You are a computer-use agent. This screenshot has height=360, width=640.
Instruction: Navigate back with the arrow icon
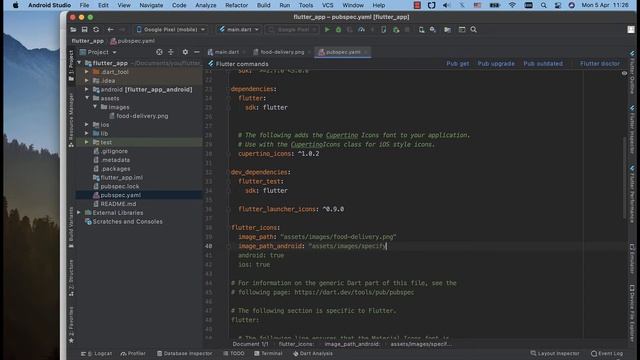[110, 29]
